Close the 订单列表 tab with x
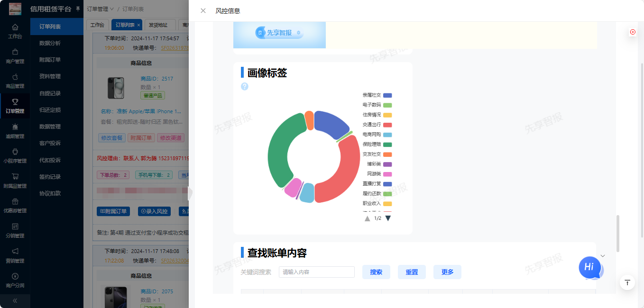Screen dimensions: 644x308 (x=138, y=25)
